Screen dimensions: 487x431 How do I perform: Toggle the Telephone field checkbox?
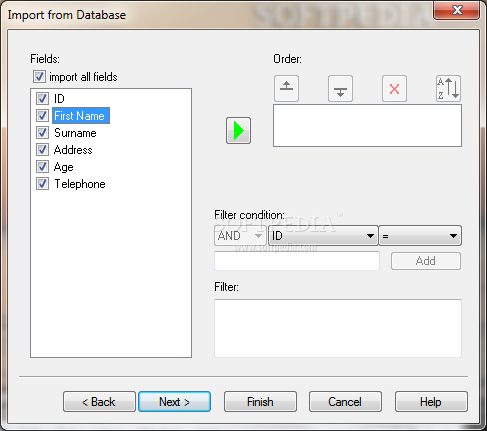42,184
